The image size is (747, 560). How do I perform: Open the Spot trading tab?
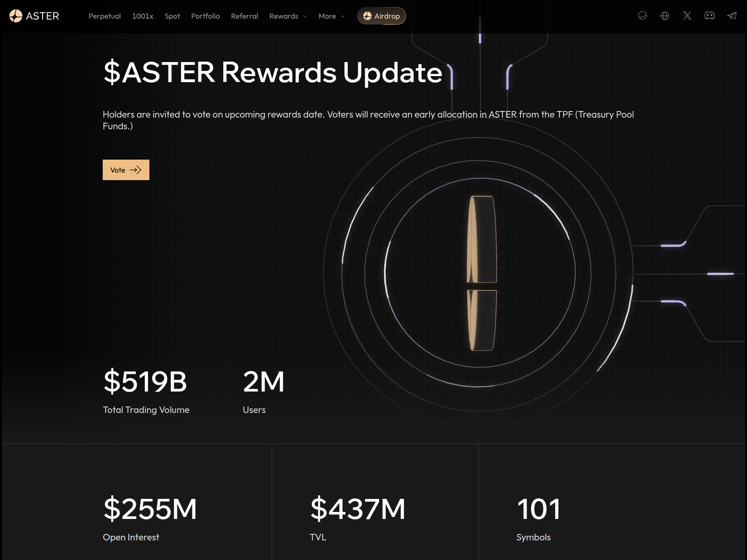click(172, 16)
